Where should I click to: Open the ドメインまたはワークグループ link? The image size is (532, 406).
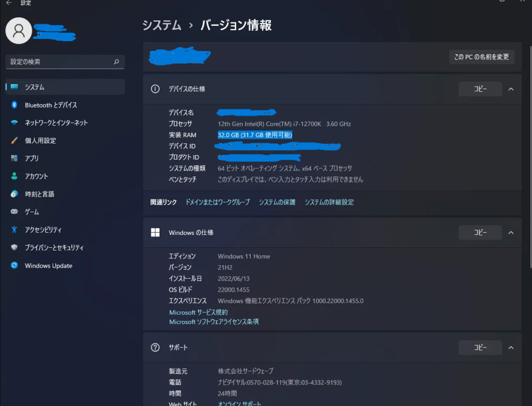[x=217, y=202]
